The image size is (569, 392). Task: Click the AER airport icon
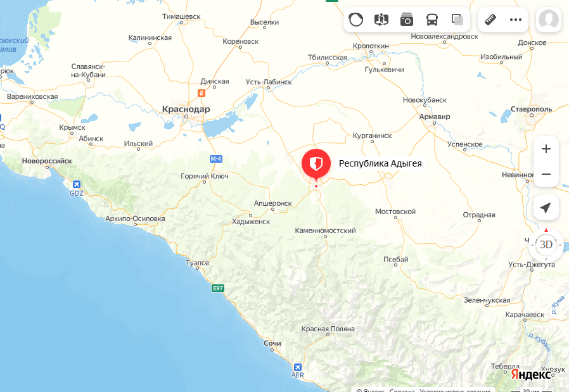pos(298,367)
